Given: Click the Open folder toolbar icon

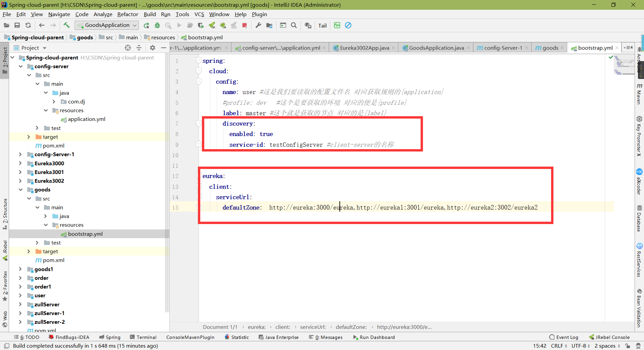Looking at the screenshot, I should 6,25.
